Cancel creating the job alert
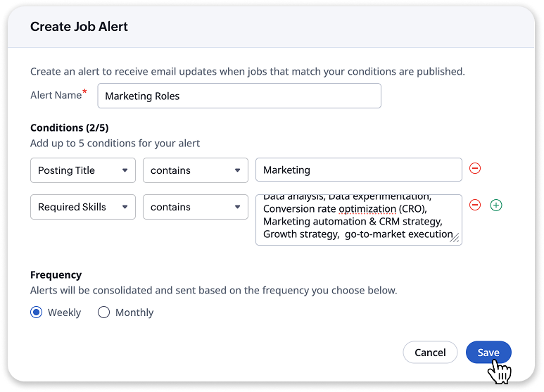This screenshot has height=392, width=544. [430, 353]
